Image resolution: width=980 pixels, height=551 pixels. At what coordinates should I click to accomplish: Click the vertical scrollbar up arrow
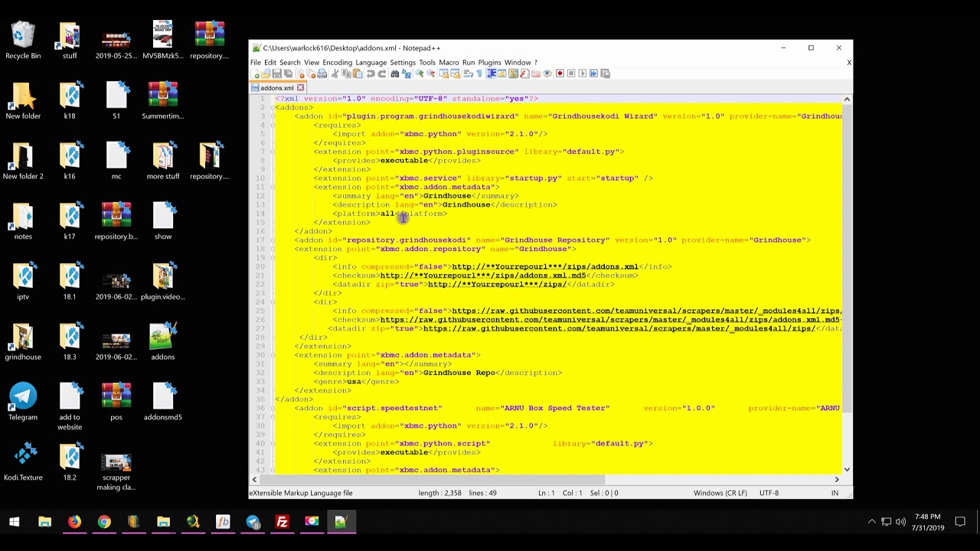pos(847,99)
